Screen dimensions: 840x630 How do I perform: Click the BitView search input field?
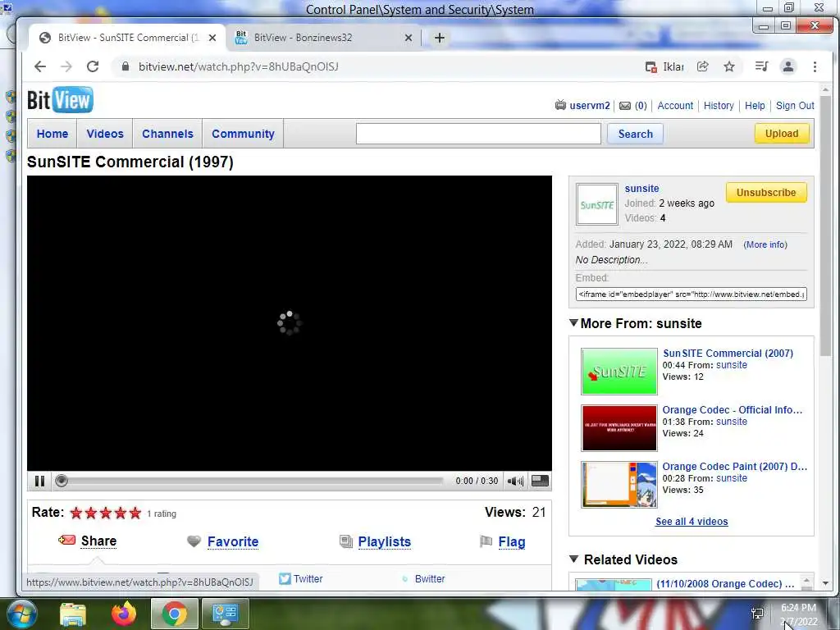click(x=478, y=134)
